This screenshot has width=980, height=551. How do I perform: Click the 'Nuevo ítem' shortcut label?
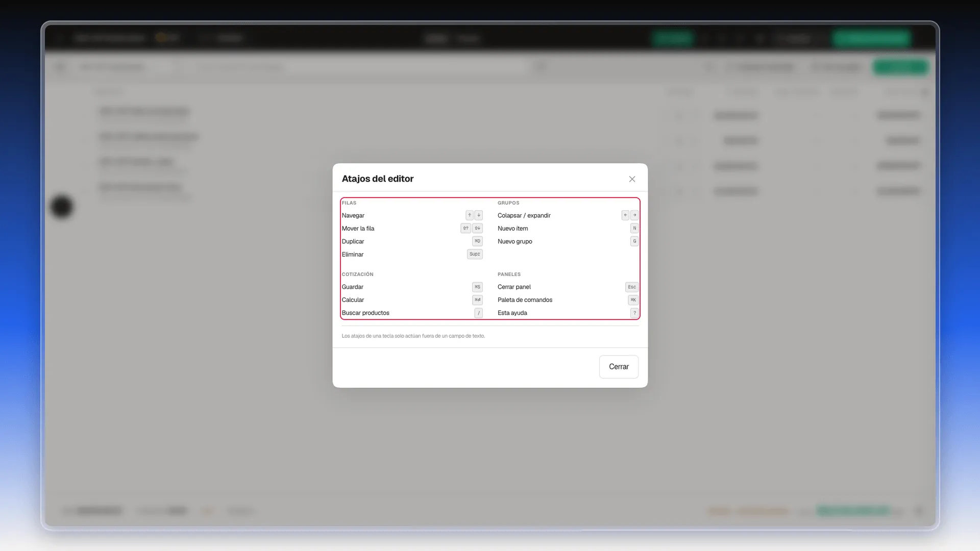pyautogui.click(x=513, y=229)
